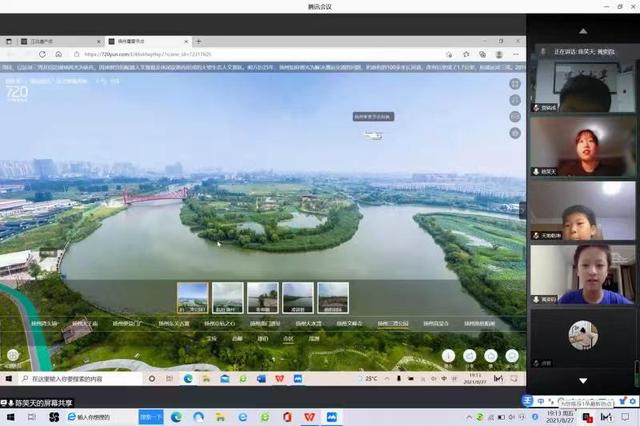The width and height of the screenshot is (640, 426).
Task: Open Task View on local taskbar
Action: [32, 417]
